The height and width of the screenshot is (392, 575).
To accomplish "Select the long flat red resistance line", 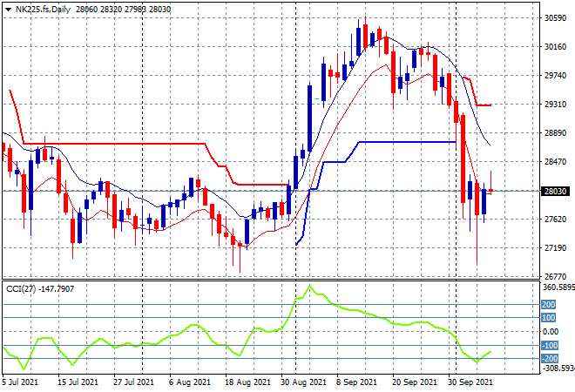I will point(113,143).
